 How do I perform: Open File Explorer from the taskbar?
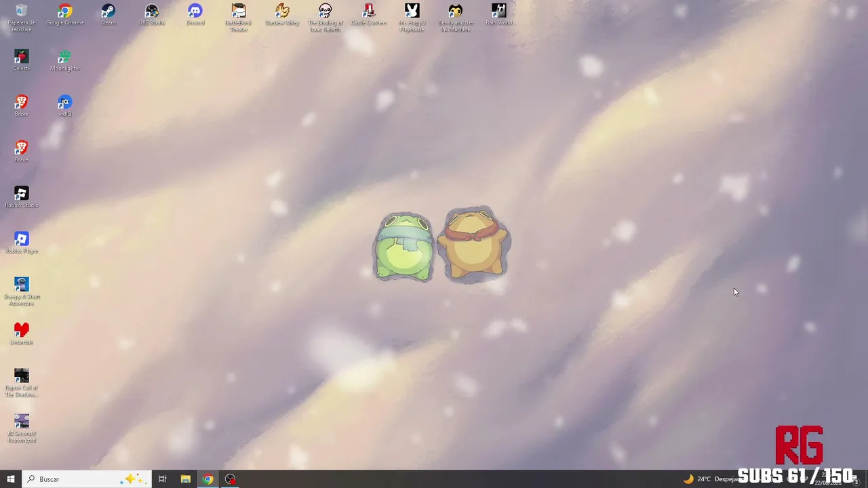point(185,479)
